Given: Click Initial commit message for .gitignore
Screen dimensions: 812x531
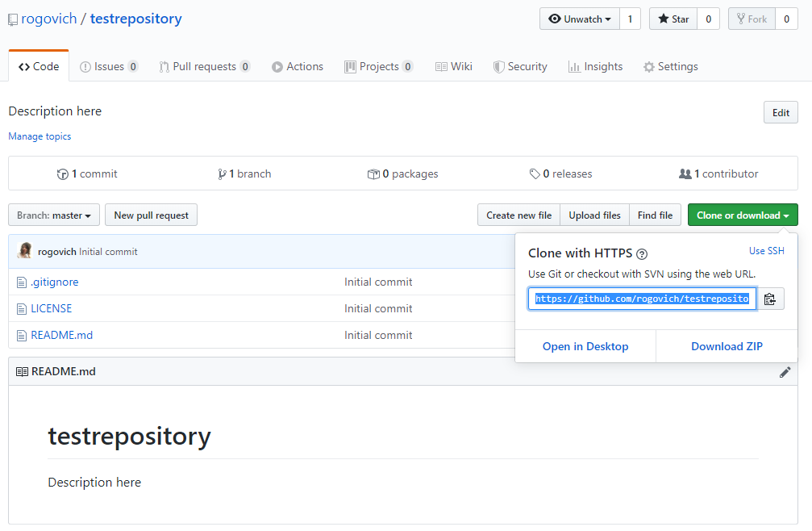Looking at the screenshot, I should pyautogui.click(x=378, y=282).
